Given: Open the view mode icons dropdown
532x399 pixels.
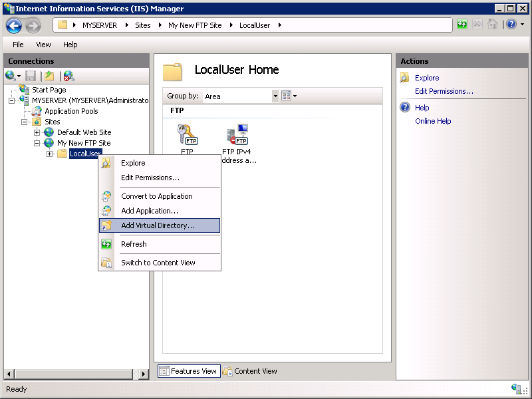Looking at the screenshot, I should point(289,96).
